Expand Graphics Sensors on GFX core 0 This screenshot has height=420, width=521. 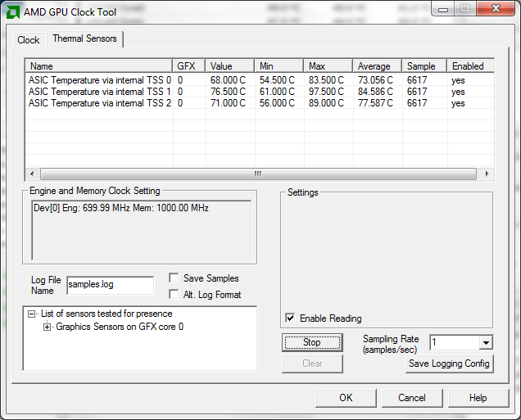point(48,327)
